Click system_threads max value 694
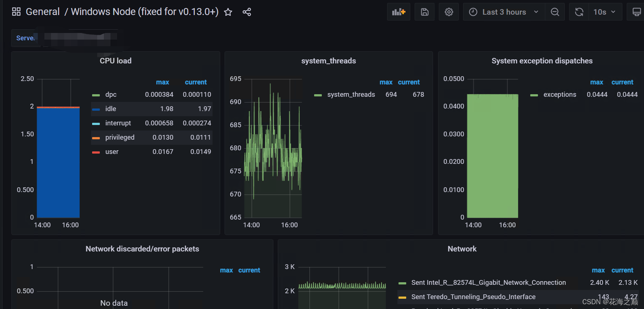This screenshot has width=644, height=309. [391, 95]
